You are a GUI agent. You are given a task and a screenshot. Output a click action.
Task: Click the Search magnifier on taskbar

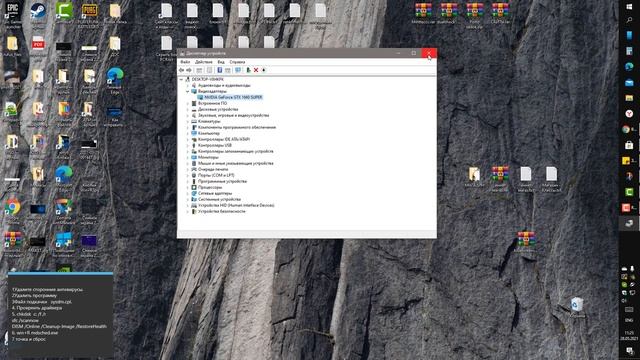(629, 20)
